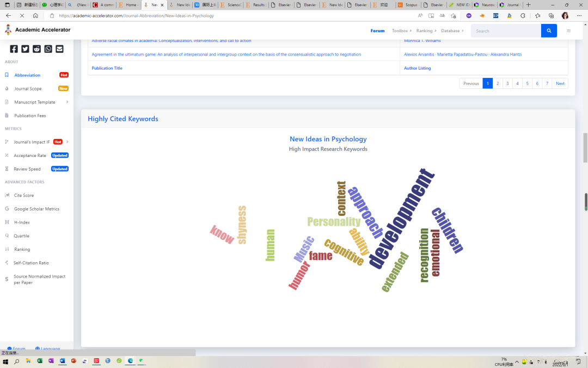The image size is (588, 368).
Task: Open Quartile sidebar item
Action: point(21,236)
